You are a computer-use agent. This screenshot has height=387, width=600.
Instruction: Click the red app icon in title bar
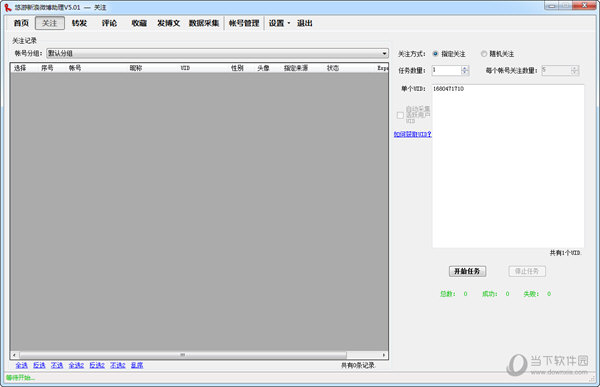pos(8,7)
